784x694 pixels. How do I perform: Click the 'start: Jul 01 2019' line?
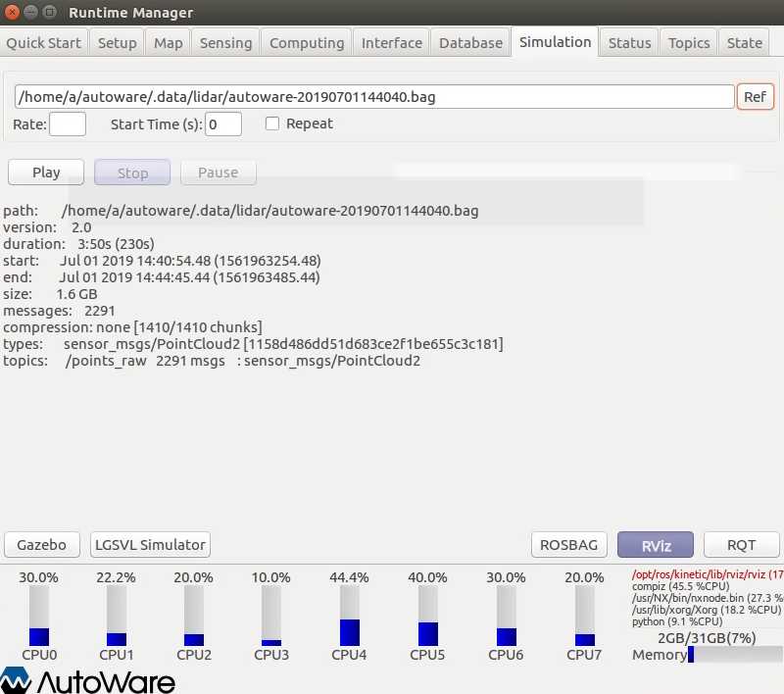pos(162,261)
